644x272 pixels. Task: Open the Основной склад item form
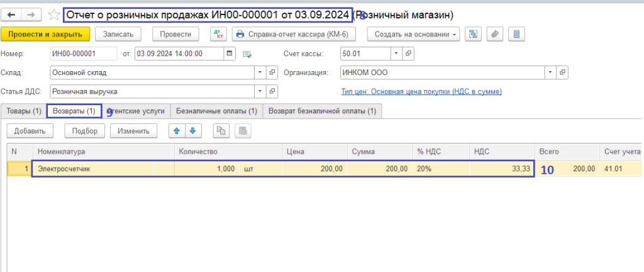coord(272,73)
